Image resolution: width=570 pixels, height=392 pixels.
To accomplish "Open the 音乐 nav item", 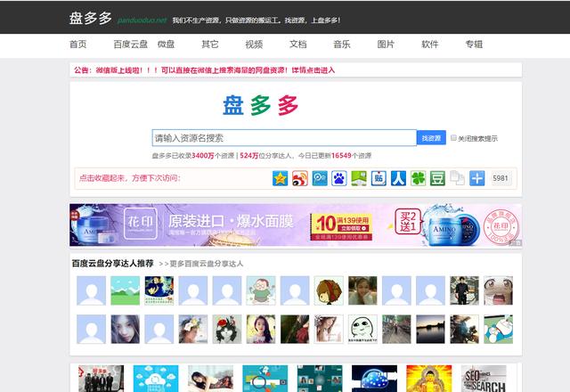I will [342, 44].
